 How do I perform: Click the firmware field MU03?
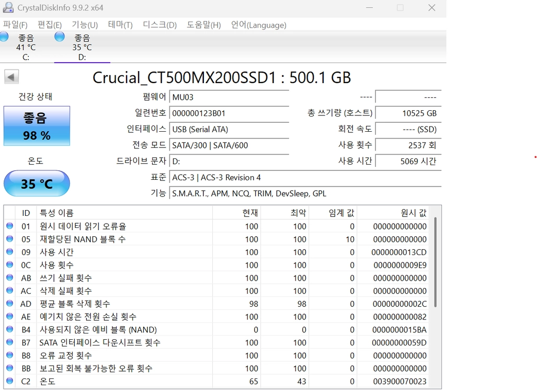pyautogui.click(x=229, y=97)
